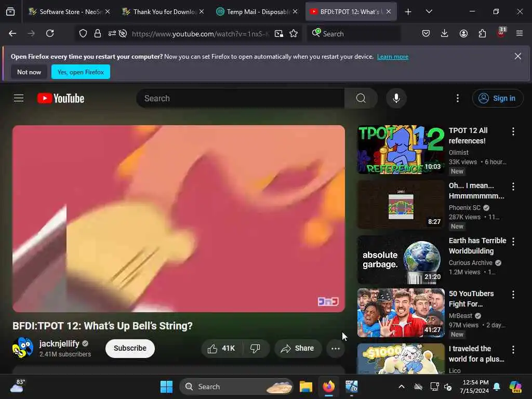Image resolution: width=532 pixels, height=399 pixels.
Task: Open Firefox account icon
Action: (x=463, y=33)
